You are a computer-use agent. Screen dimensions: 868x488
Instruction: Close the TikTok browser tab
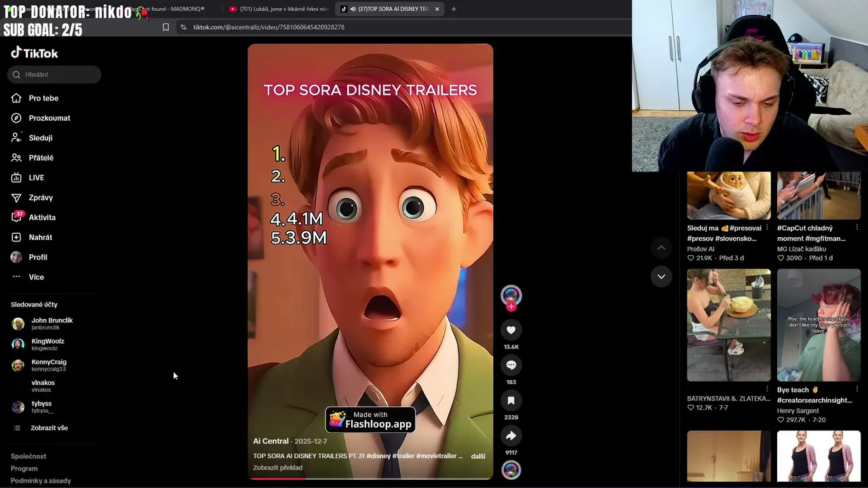click(437, 9)
